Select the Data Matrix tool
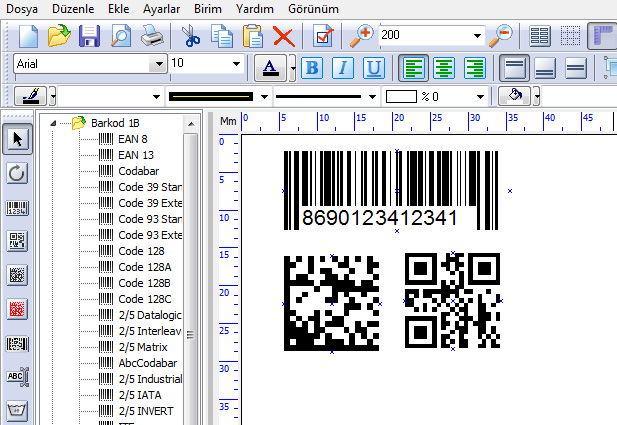Image resolution: width=617 pixels, height=425 pixels. point(17,275)
